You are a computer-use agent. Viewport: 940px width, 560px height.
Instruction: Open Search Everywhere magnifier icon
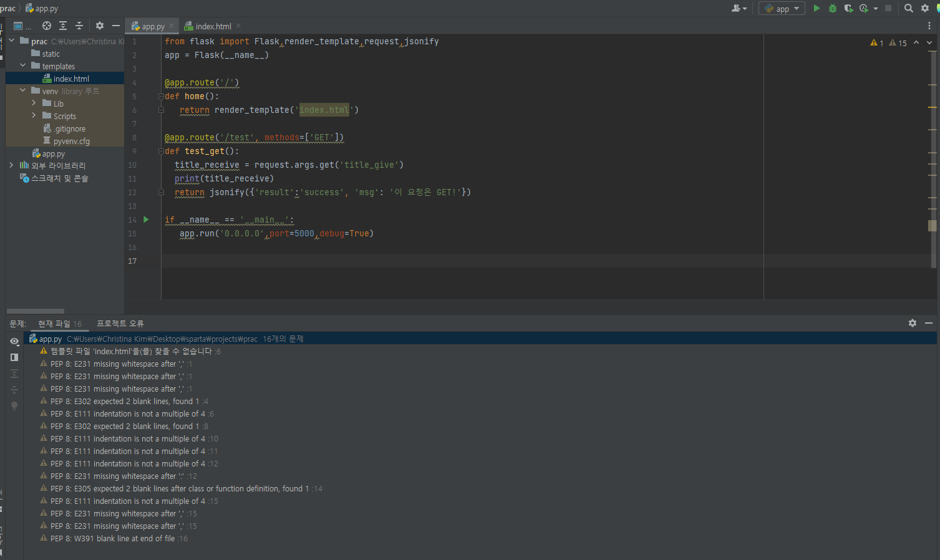(x=909, y=8)
